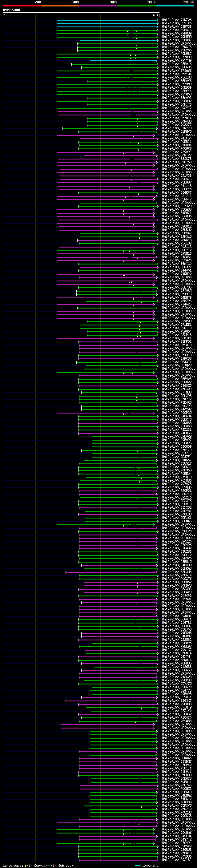Select hit UniRef100_Q9GKX8
The width and height of the screenshot is (197, 868).
point(176,816)
